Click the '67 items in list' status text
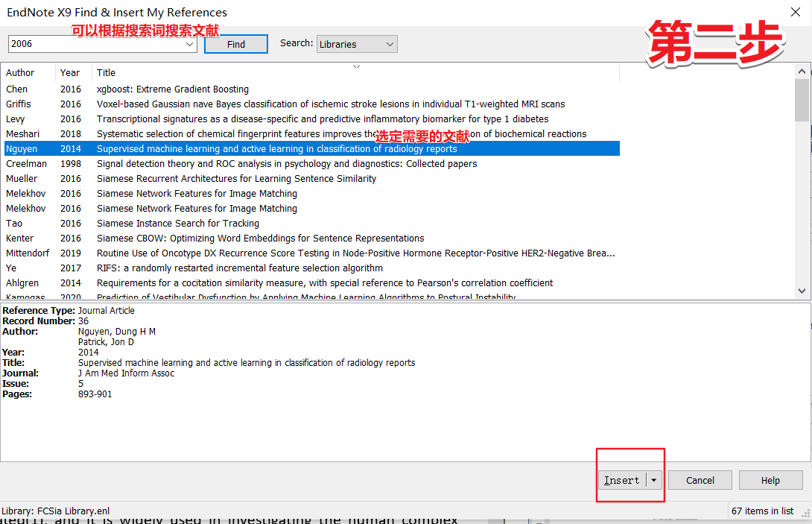This screenshot has width=812, height=524. (x=762, y=511)
